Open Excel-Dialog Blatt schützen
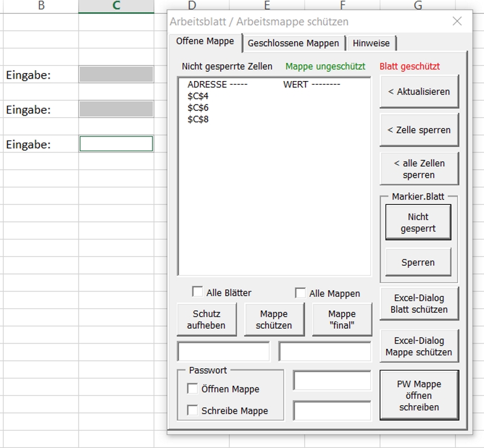 [x=419, y=304]
